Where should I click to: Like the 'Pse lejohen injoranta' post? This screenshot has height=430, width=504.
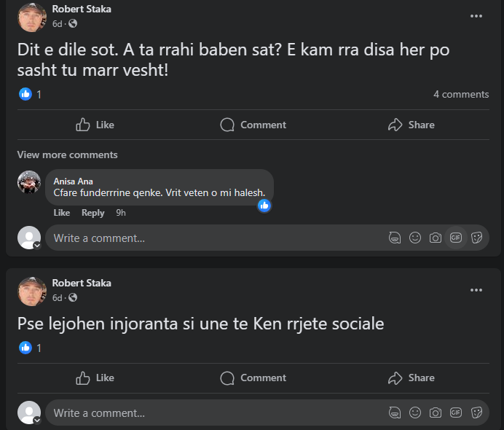point(95,378)
